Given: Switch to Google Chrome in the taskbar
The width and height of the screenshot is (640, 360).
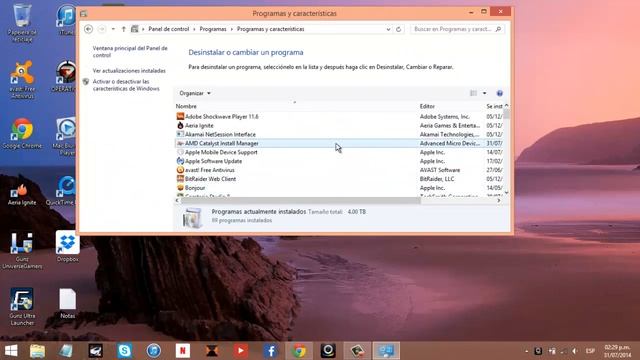Looking at the screenshot, I should 299,351.
